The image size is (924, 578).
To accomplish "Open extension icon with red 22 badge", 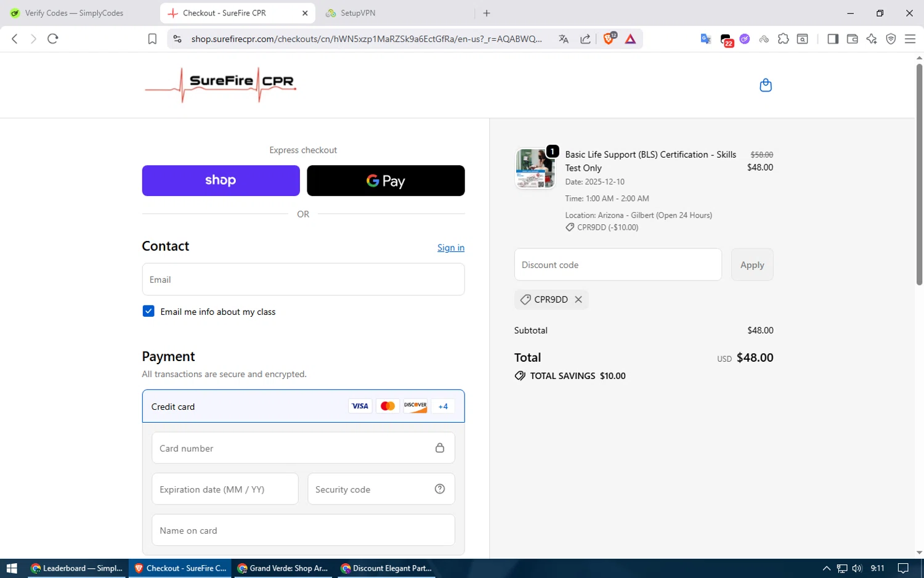I will (726, 40).
